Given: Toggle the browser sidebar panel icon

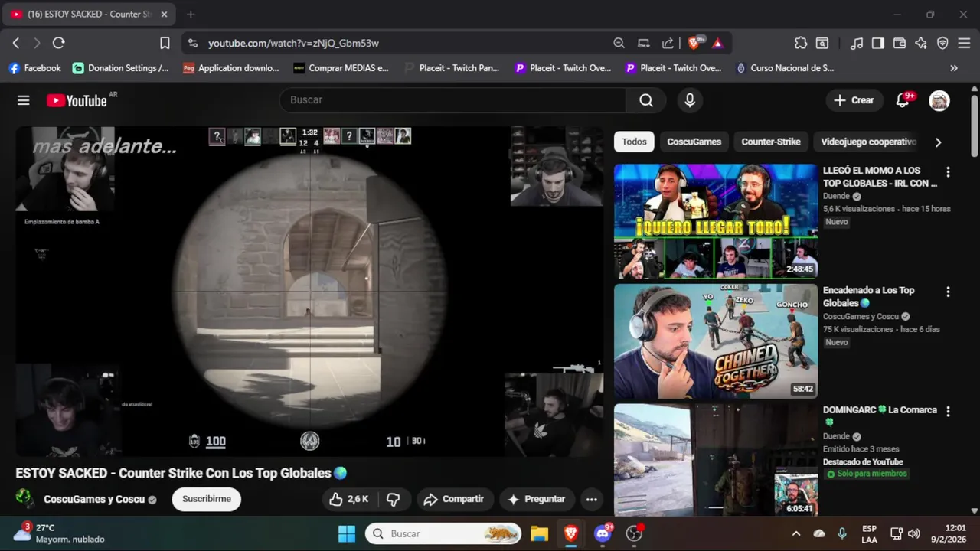Looking at the screenshot, I should (x=878, y=43).
